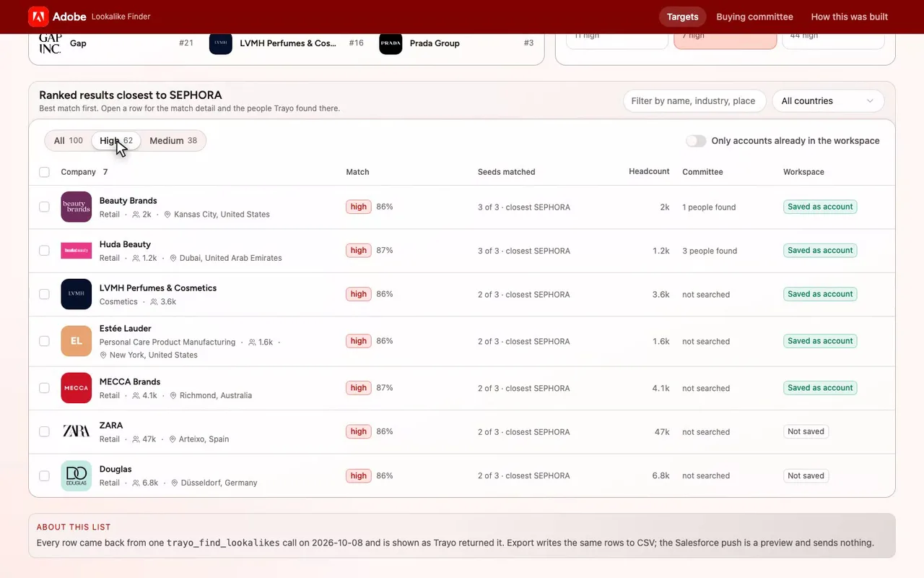Select the Douglas row checkbox

click(x=44, y=475)
